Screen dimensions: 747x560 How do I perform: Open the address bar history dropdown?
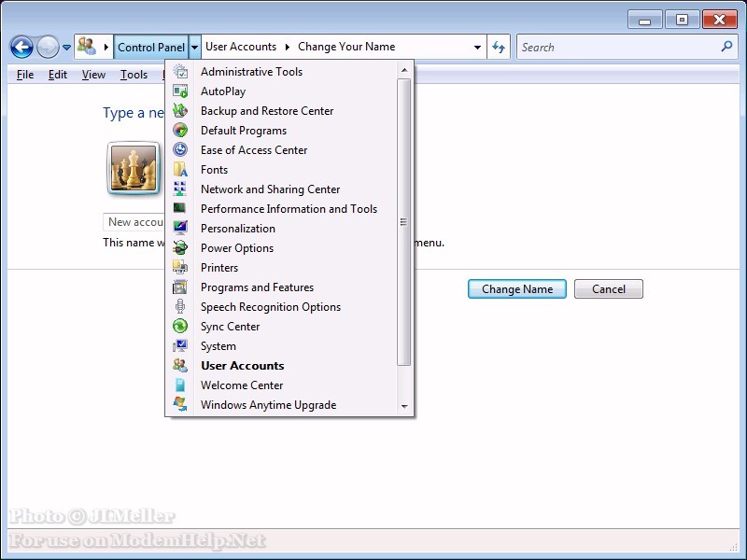[477, 48]
